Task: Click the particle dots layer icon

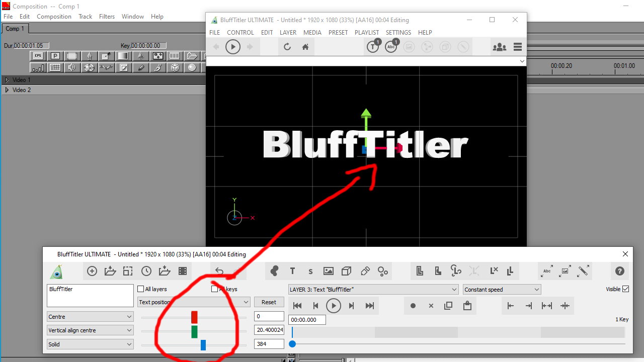Action: click(383, 271)
